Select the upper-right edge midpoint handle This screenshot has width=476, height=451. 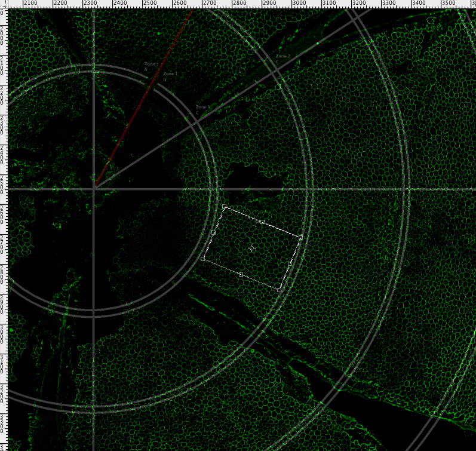point(262,222)
